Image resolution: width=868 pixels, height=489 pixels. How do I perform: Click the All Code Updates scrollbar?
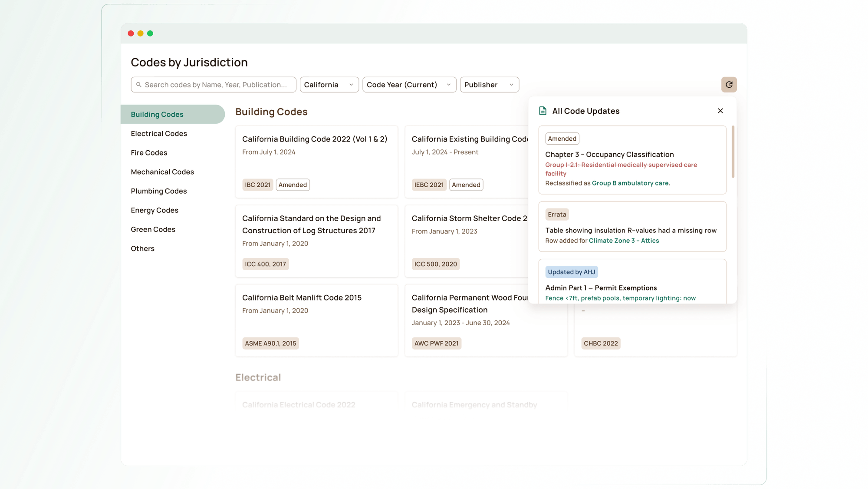[733, 152]
